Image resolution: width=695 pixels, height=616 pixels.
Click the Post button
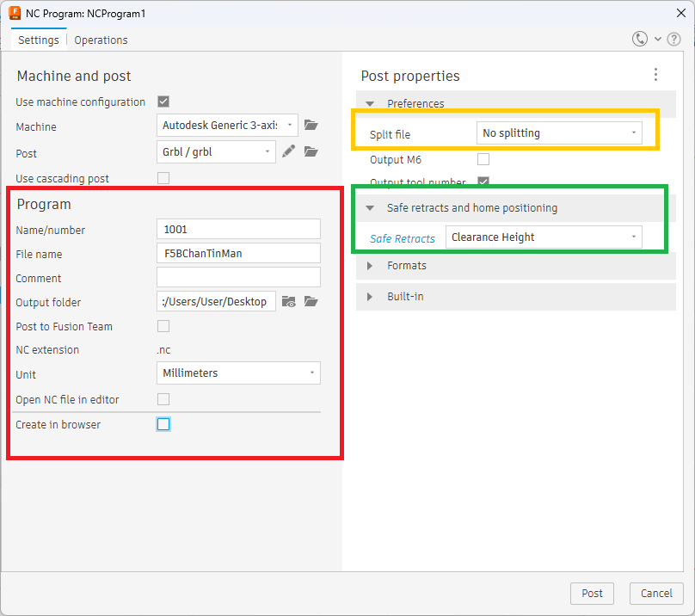592,593
